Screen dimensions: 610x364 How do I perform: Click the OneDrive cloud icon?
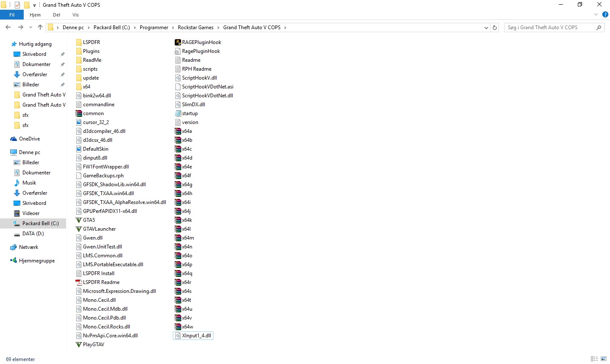click(x=14, y=139)
